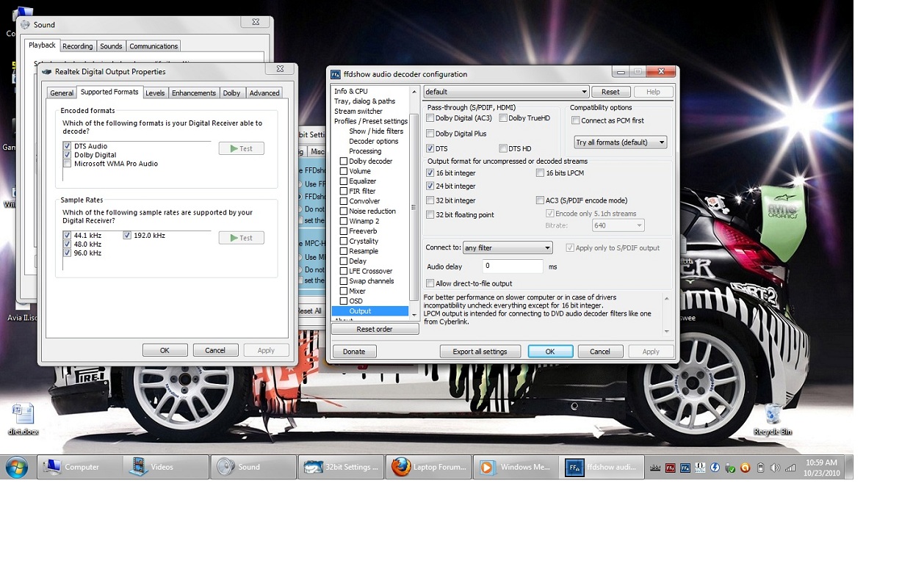Click the ffdshow audio taskbar button

click(603, 467)
